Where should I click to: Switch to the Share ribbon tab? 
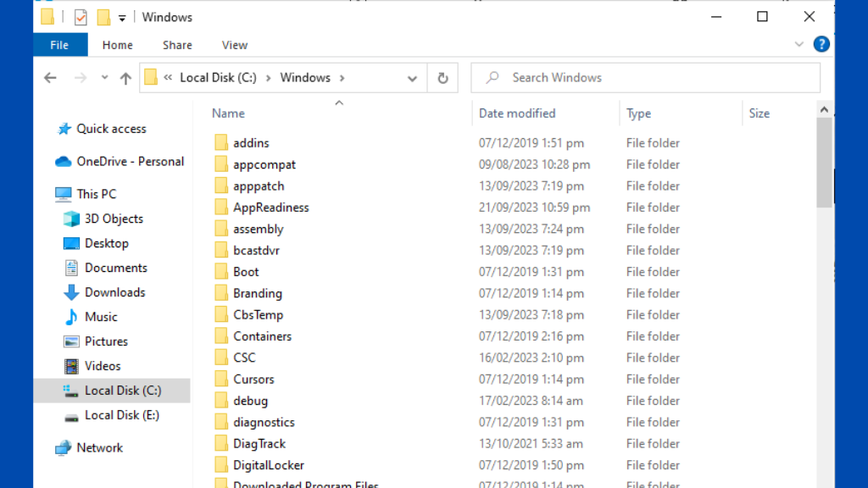[x=177, y=45]
